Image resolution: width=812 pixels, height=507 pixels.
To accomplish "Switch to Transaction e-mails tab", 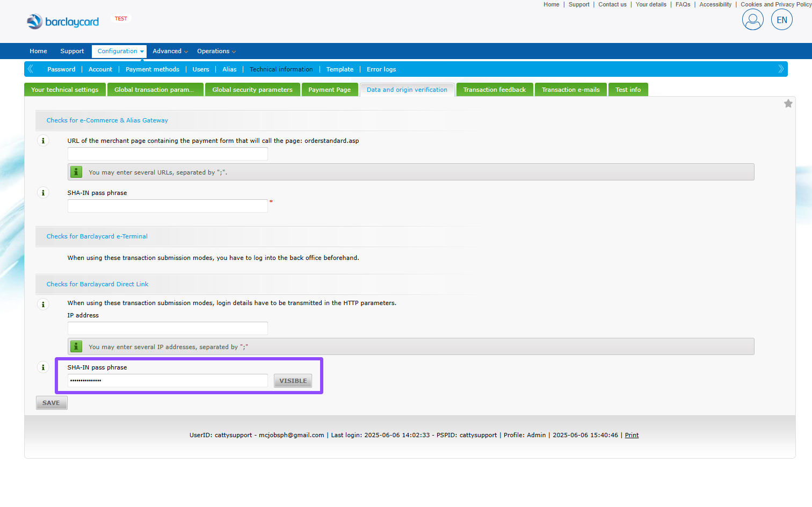I will pos(571,90).
